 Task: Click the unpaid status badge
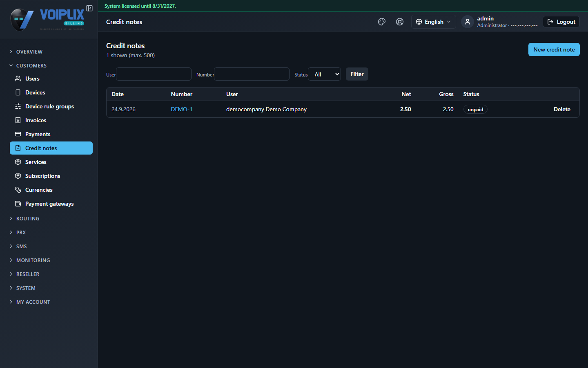click(x=475, y=110)
